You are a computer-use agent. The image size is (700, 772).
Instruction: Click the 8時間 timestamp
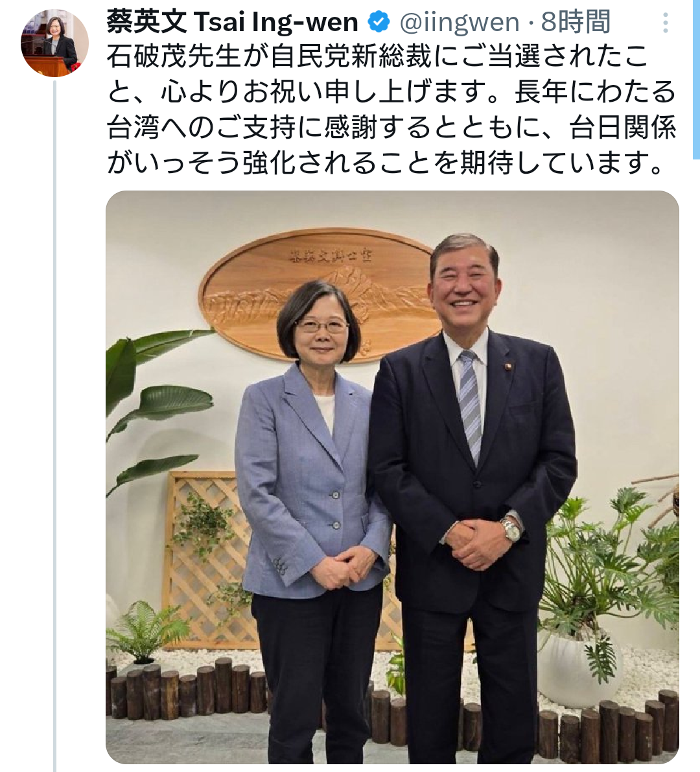pyautogui.click(x=576, y=23)
